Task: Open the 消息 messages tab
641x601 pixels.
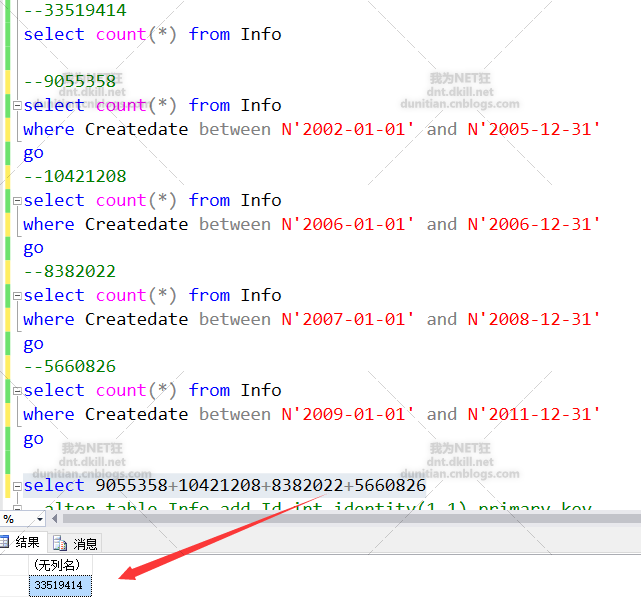Action: click(76, 543)
